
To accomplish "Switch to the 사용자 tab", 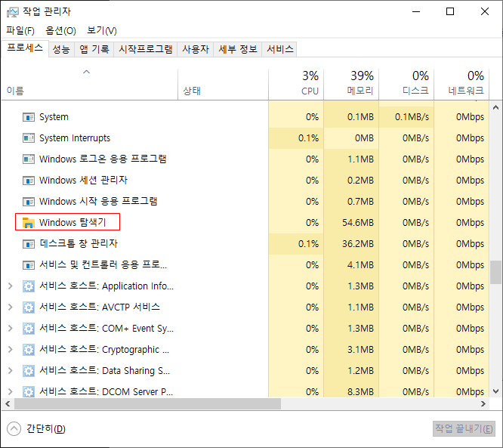I will (196, 49).
